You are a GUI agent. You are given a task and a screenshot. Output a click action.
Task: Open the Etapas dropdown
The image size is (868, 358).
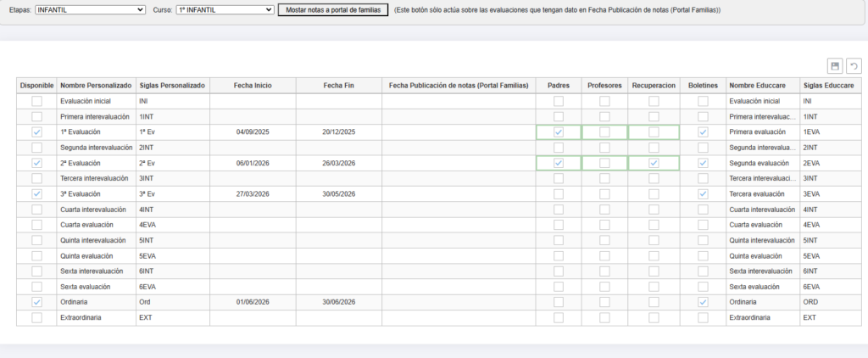91,9
